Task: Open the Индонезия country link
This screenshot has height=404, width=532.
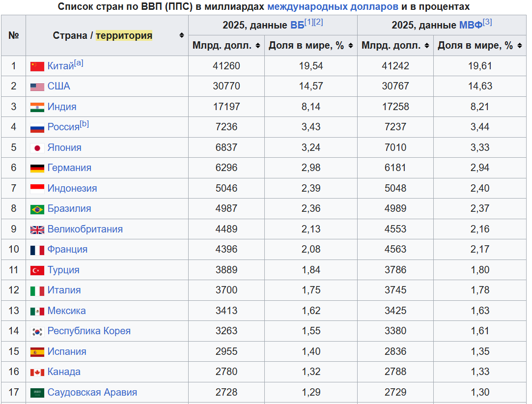Action: point(72,188)
